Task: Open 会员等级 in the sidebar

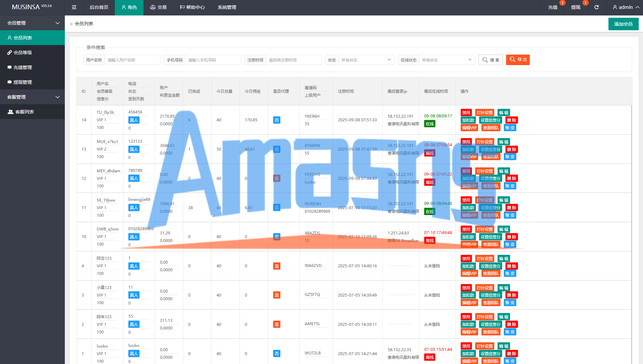Action: 22,53
